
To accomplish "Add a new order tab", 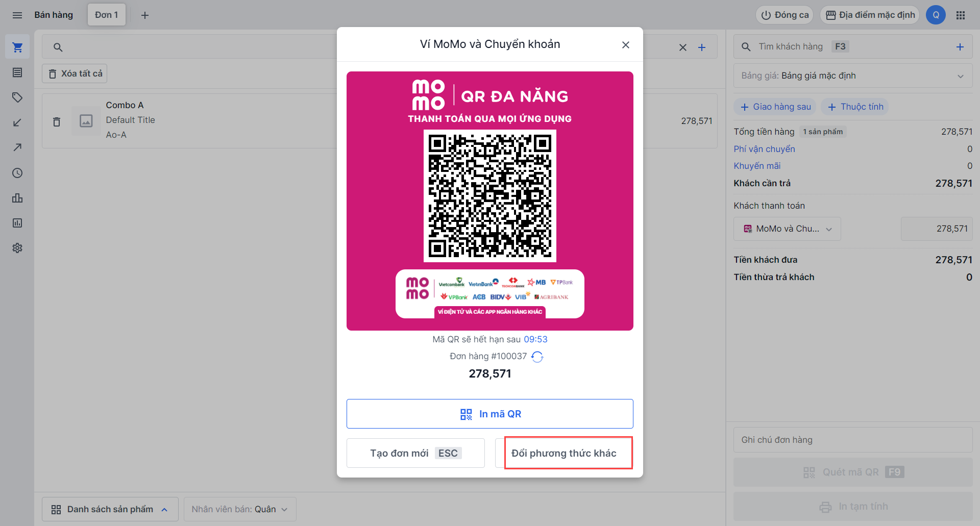I will coord(145,15).
